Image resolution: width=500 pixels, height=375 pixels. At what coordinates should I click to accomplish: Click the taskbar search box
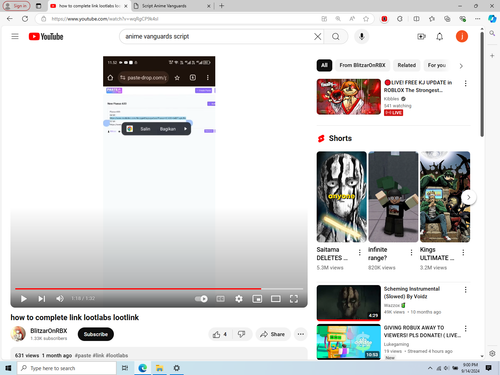[67, 368]
